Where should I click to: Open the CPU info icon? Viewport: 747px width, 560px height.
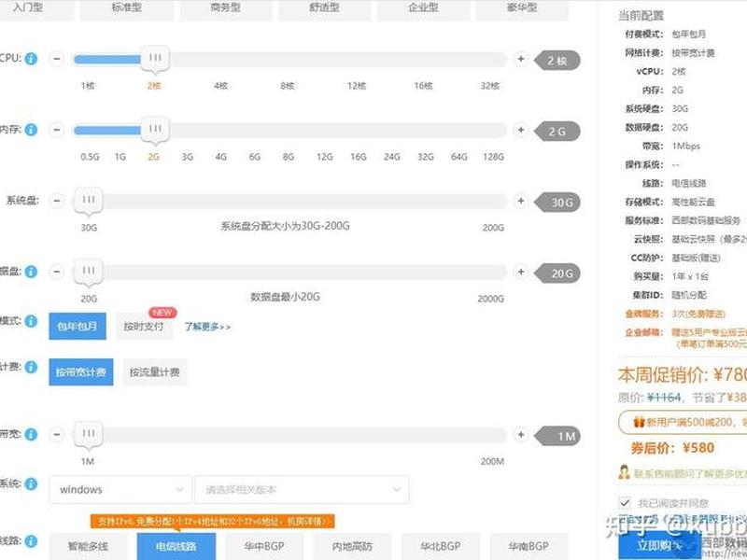pyautogui.click(x=31, y=59)
